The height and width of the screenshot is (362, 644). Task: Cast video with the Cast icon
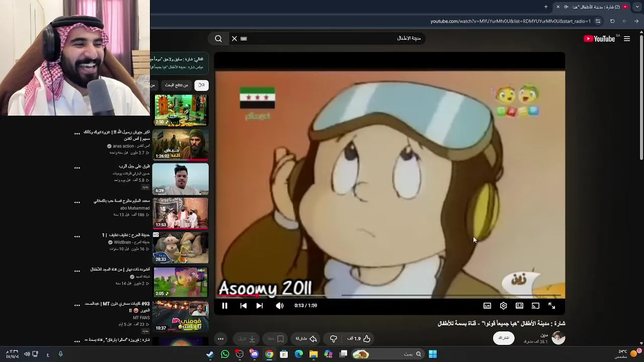click(x=535, y=306)
